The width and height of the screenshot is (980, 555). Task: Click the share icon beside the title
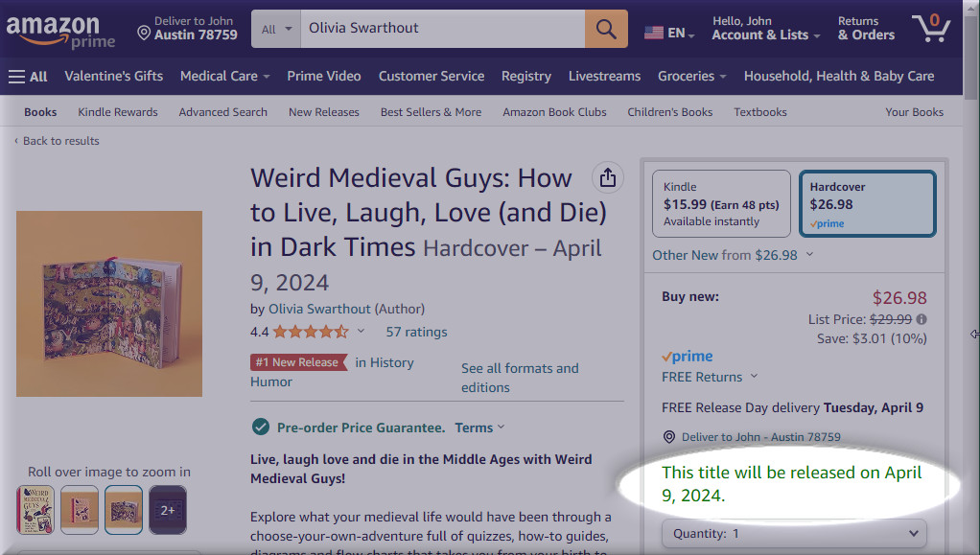pos(607,177)
